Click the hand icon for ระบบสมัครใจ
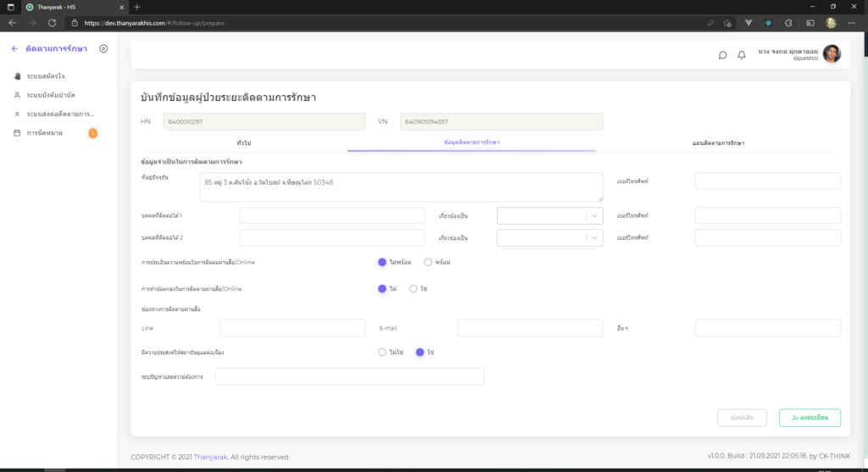 [x=17, y=76]
